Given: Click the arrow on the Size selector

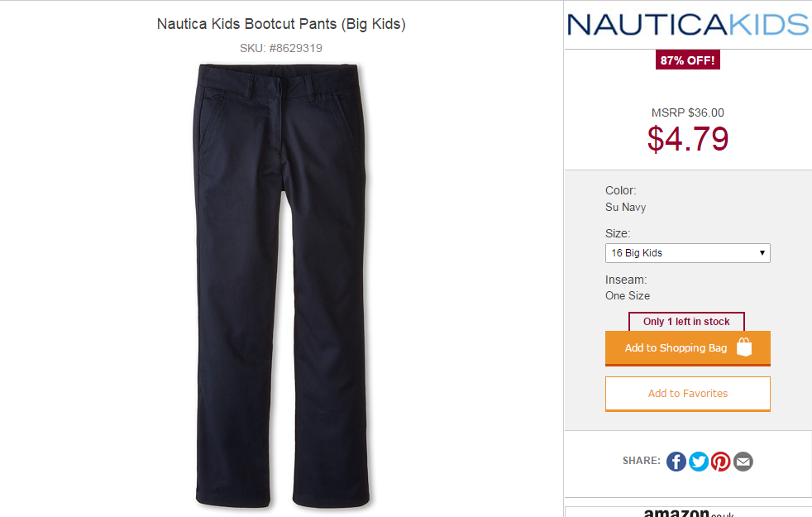Looking at the screenshot, I should [762, 253].
